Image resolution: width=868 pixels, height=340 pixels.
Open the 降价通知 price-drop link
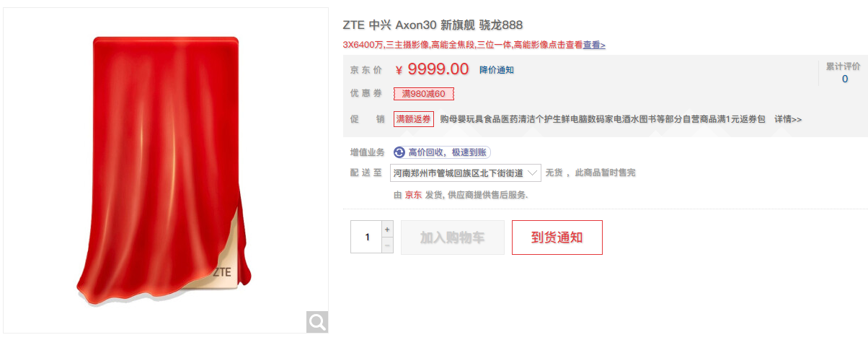click(x=497, y=70)
